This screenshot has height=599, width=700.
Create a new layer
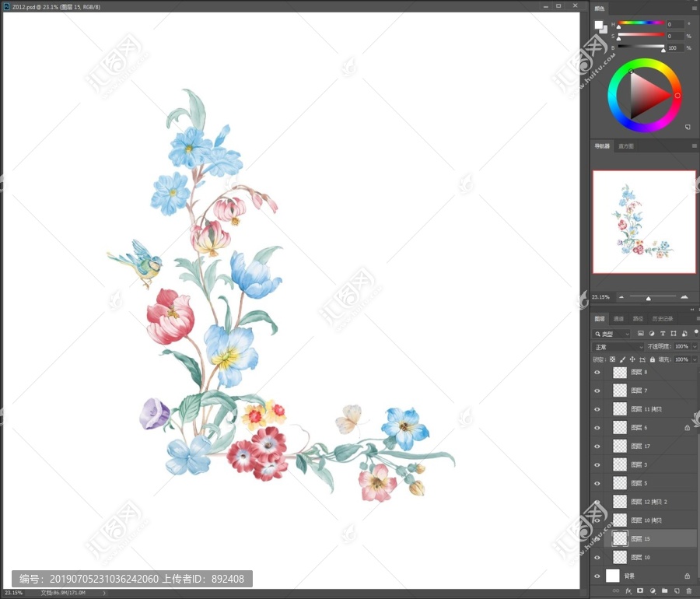click(x=677, y=591)
